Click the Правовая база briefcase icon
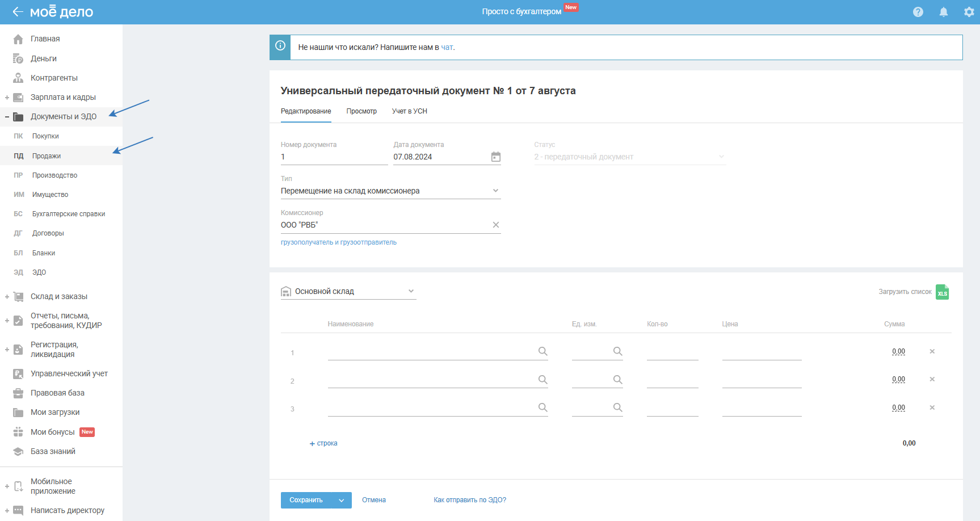The width and height of the screenshot is (980, 521). coord(18,393)
